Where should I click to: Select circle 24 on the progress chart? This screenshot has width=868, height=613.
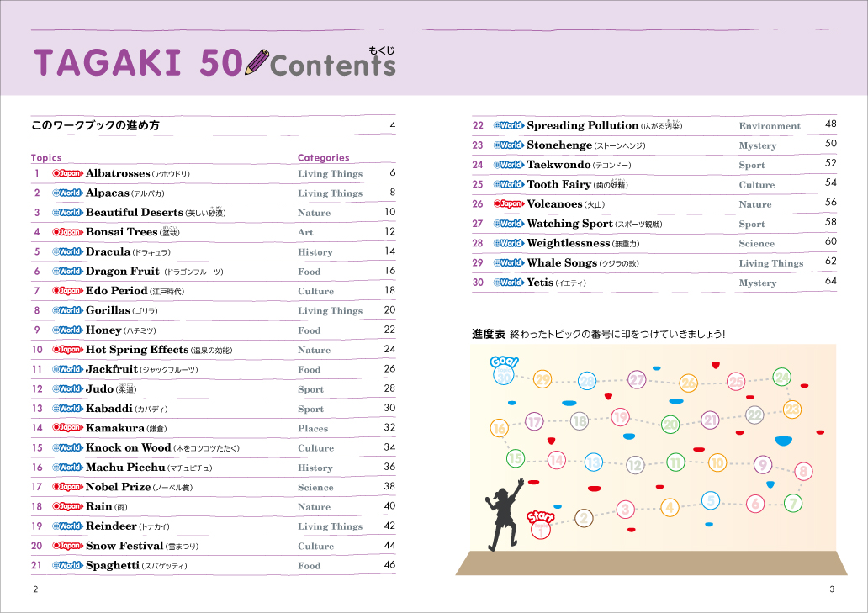point(781,378)
